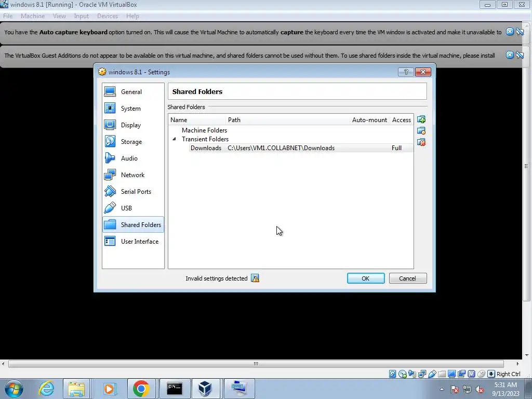Dismiss the Guest Additions notification

510,55
